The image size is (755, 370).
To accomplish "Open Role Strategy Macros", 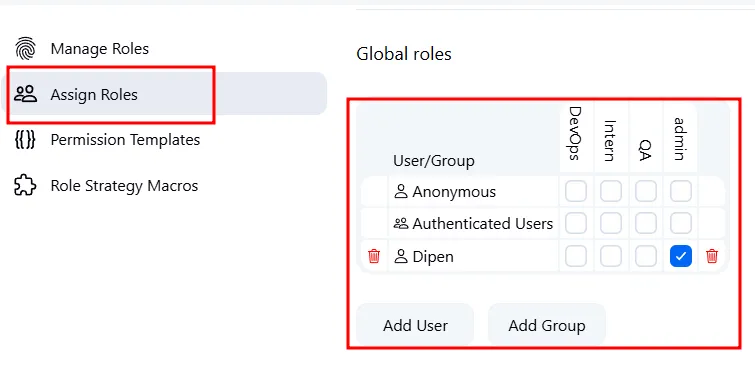I will [124, 186].
